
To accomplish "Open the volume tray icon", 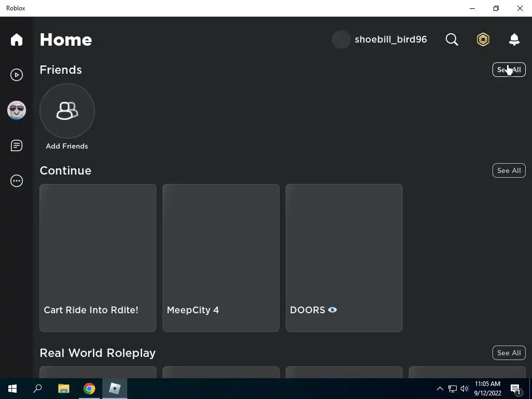I will [464, 389].
